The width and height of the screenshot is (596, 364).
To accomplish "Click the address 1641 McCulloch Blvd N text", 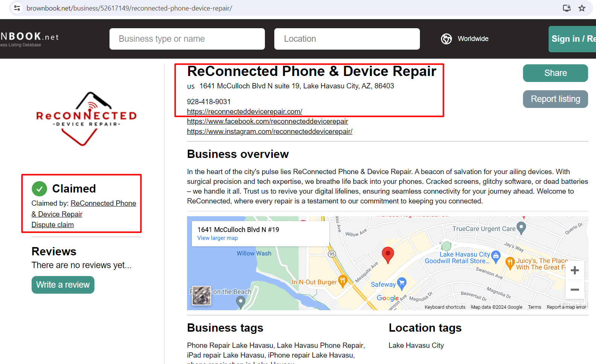I will tap(296, 86).
